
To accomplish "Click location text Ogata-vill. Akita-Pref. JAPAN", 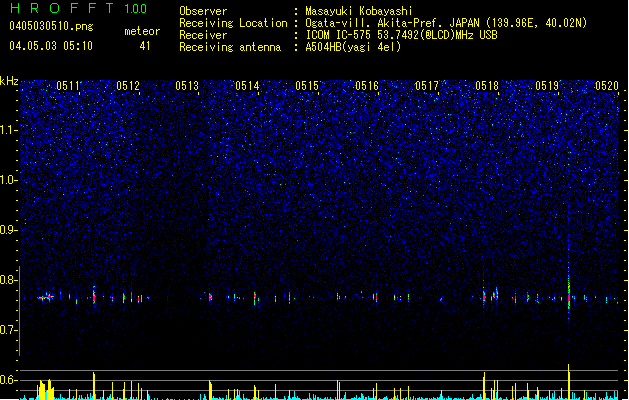I will click(x=391, y=23).
